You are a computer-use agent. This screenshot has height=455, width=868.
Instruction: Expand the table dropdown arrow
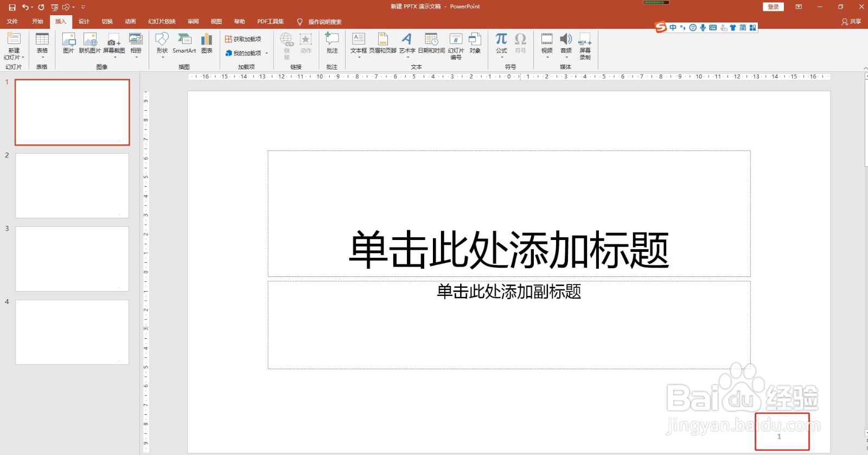click(42, 57)
